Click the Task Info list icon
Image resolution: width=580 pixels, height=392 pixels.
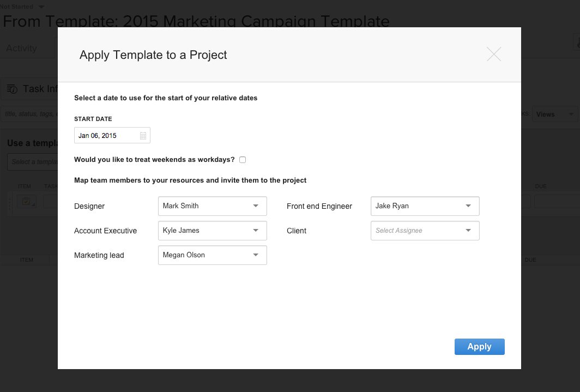tap(12, 89)
